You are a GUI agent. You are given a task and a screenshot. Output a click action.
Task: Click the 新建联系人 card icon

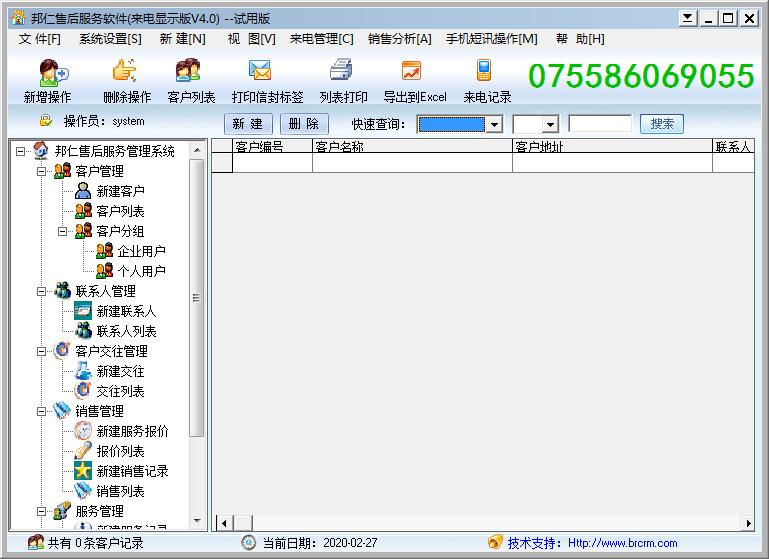(83, 310)
